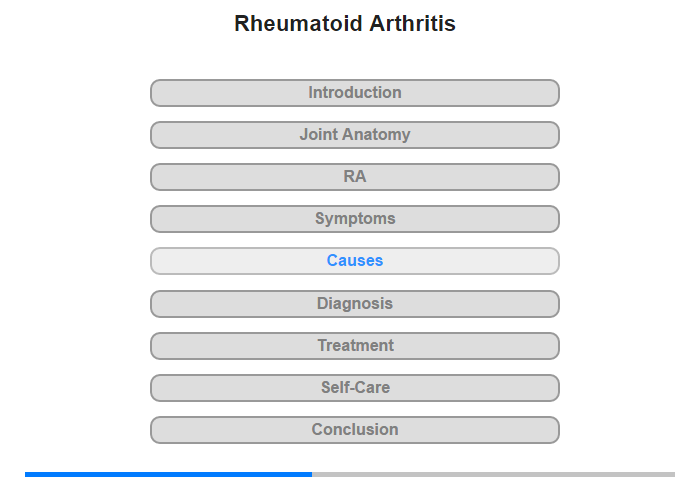The height and width of the screenshot is (480, 700).
Task: Select the RA section button
Action: tap(355, 177)
